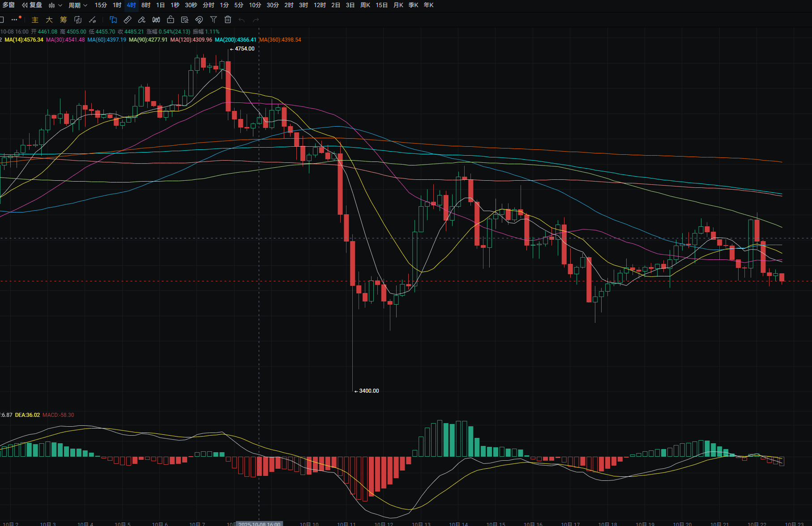Open the filter funnel icon
The width and height of the screenshot is (812, 526).
(214, 20)
